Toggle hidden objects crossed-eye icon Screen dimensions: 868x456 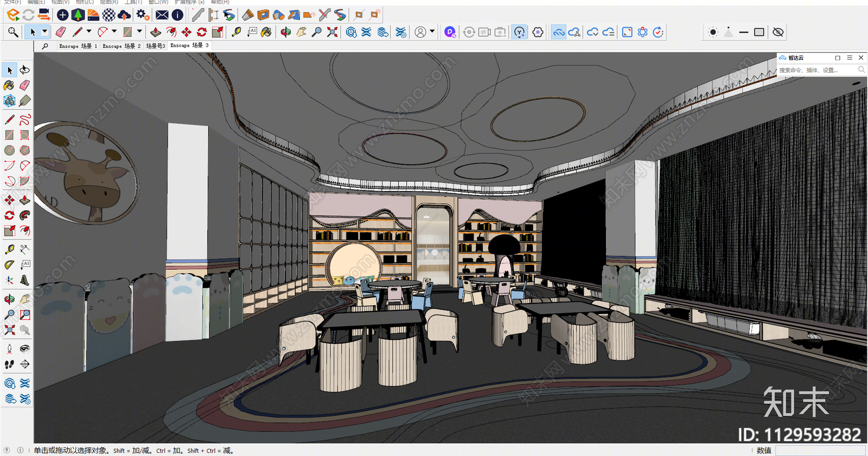(778, 32)
